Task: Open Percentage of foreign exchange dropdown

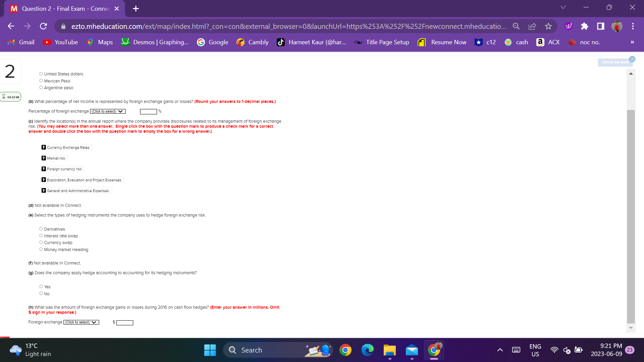Action: (x=108, y=111)
